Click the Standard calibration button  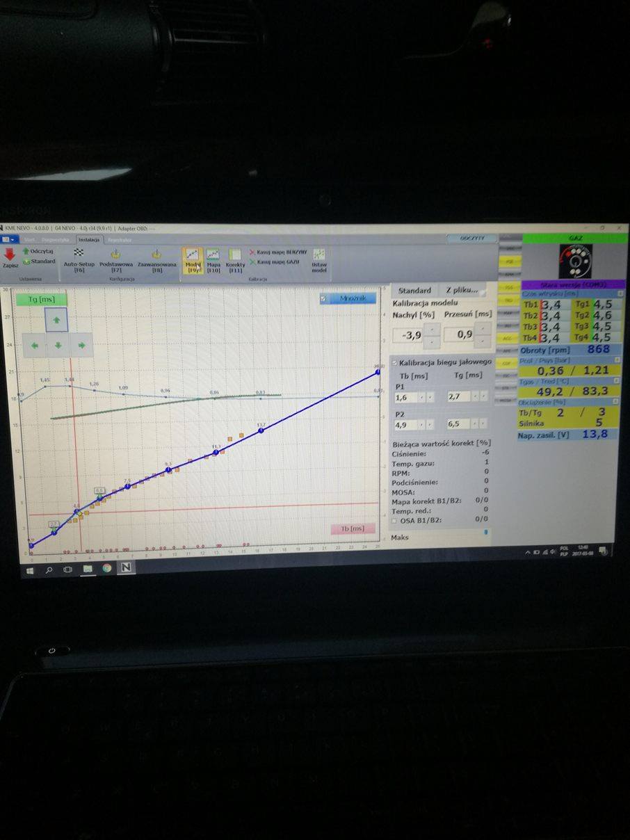pos(414,291)
